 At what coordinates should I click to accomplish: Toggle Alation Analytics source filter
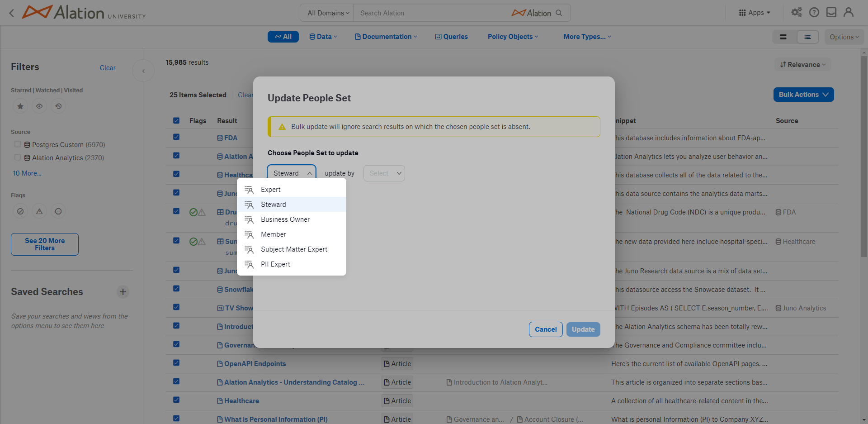point(18,157)
